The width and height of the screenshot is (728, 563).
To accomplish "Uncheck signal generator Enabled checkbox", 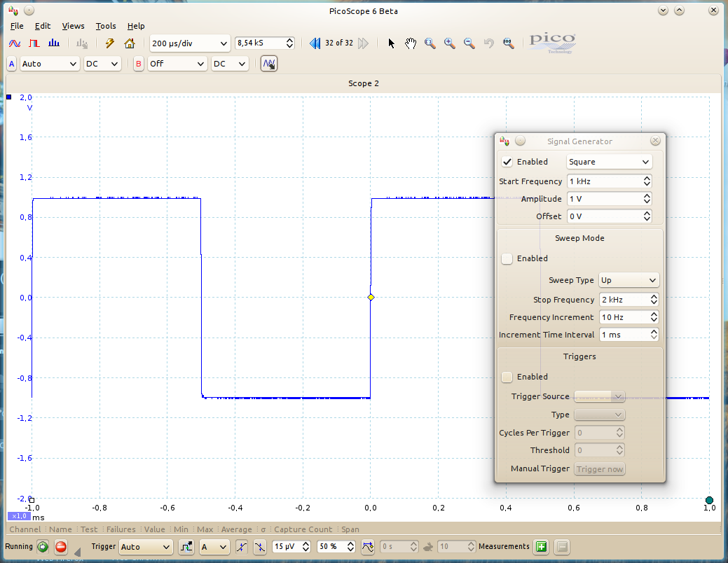I will pyautogui.click(x=507, y=162).
